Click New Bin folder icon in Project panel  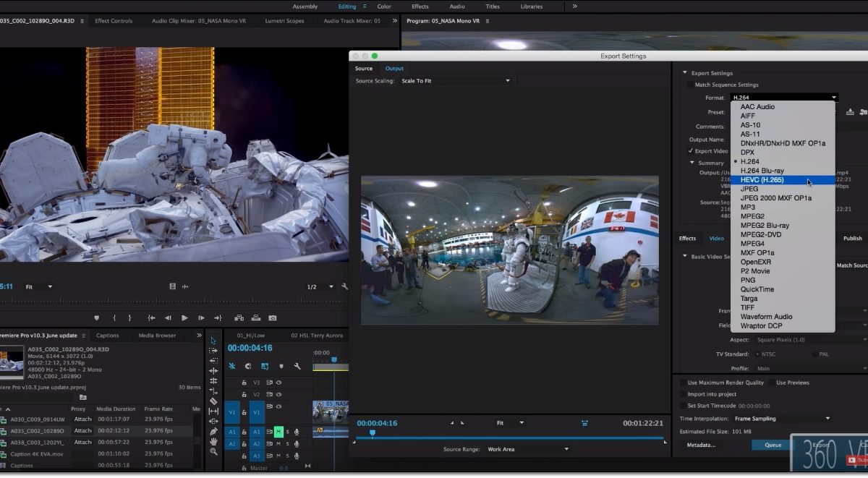(82, 397)
